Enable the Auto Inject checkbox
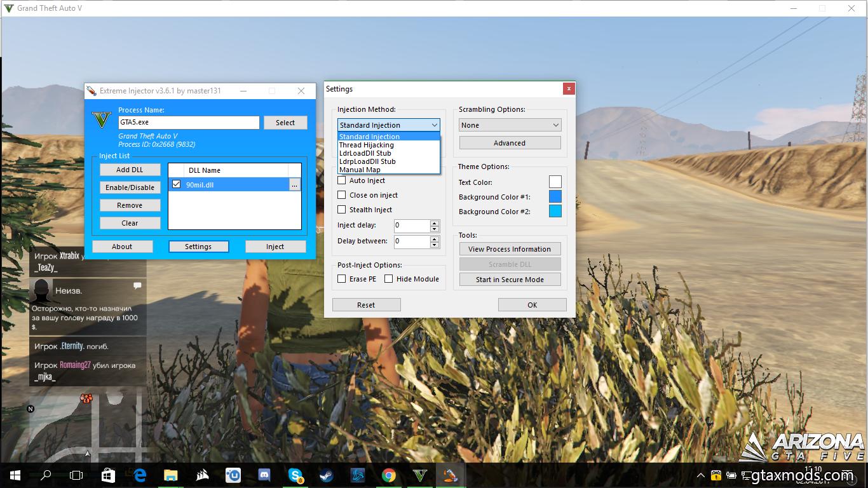Image resolution: width=868 pixels, height=488 pixels. pos(342,180)
